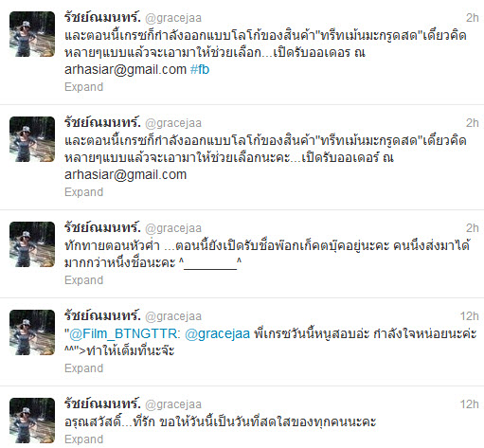Image resolution: width=484 pixels, height=448 pixels.
Task: Open avatar of the @Film_BTNGTTR reply tweet
Action: pyautogui.click(x=32, y=332)
